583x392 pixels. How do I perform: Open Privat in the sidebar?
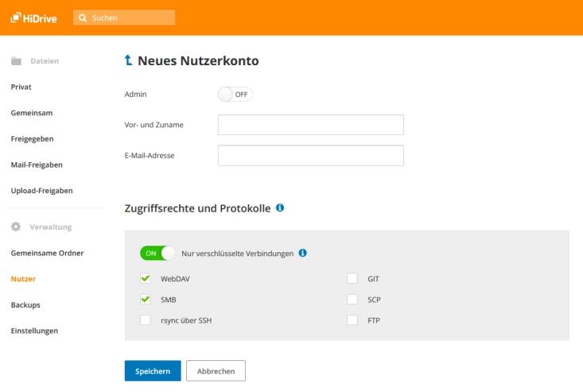(x=21, y=87)
